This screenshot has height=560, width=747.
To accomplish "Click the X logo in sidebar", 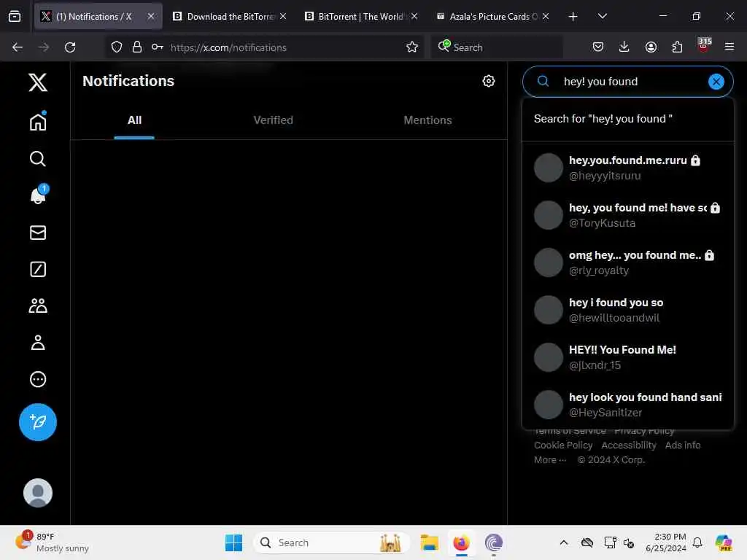I will tap(38, 82).
